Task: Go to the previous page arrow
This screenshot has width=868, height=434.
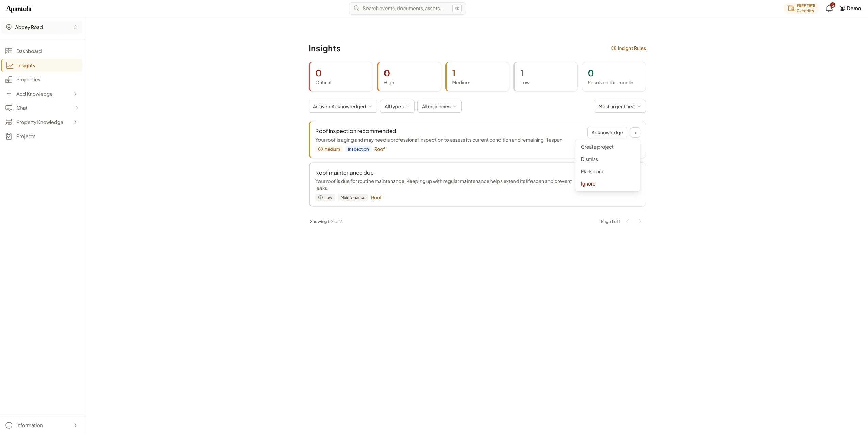Action: click(x=628, y=221)
